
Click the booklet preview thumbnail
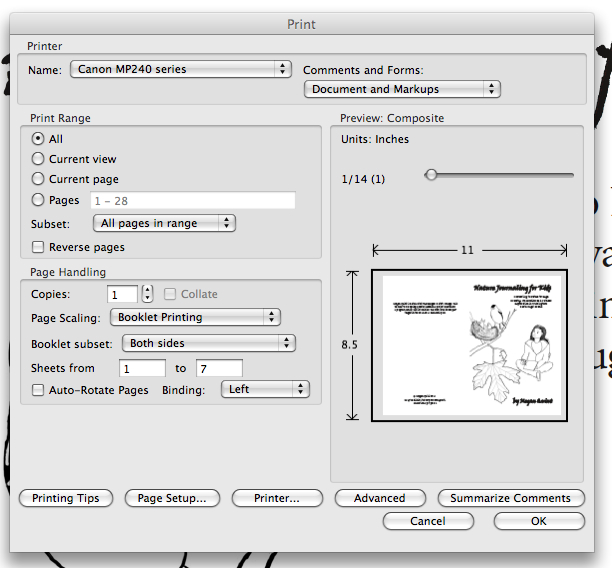469,345
